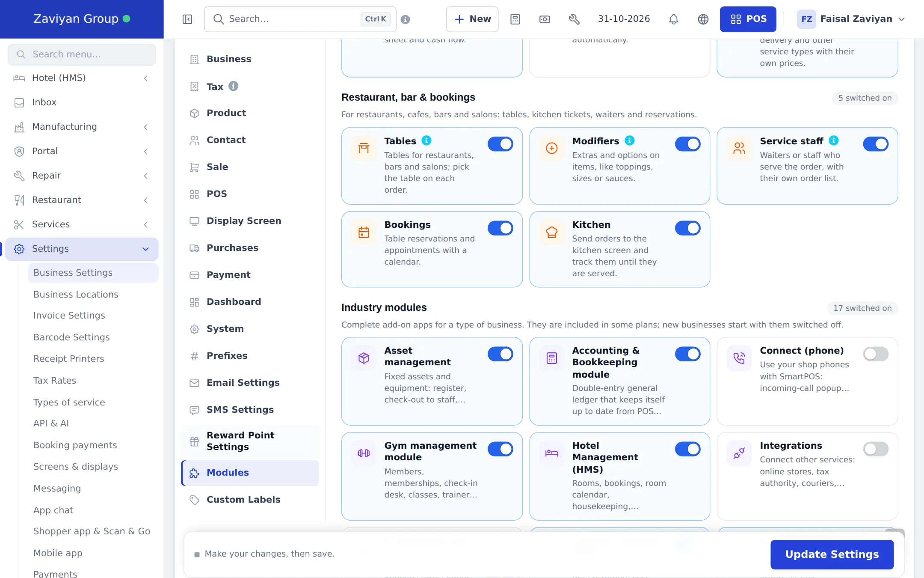The height and width of the screenshot is (578, 924).
Task: Toggle the Kitchen switch
Action: click(688, 228)
